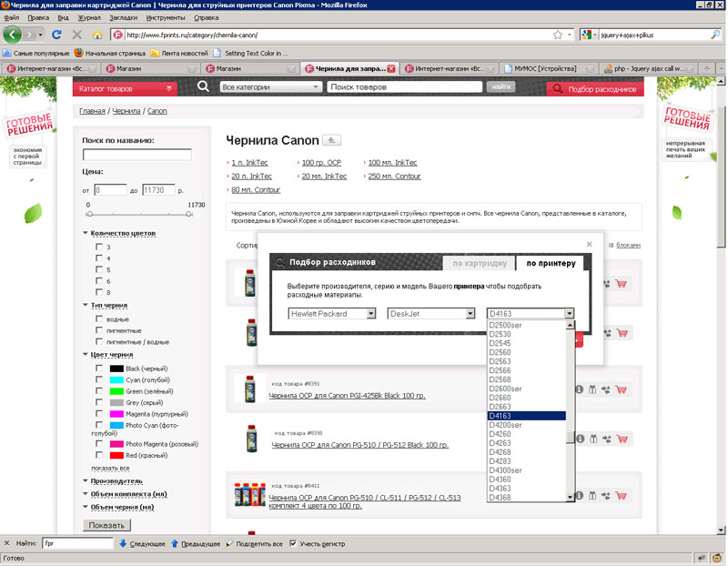Viewport: 728px width, 566px height.
Task: Click the Показать filter button
Action: [106, 525]
